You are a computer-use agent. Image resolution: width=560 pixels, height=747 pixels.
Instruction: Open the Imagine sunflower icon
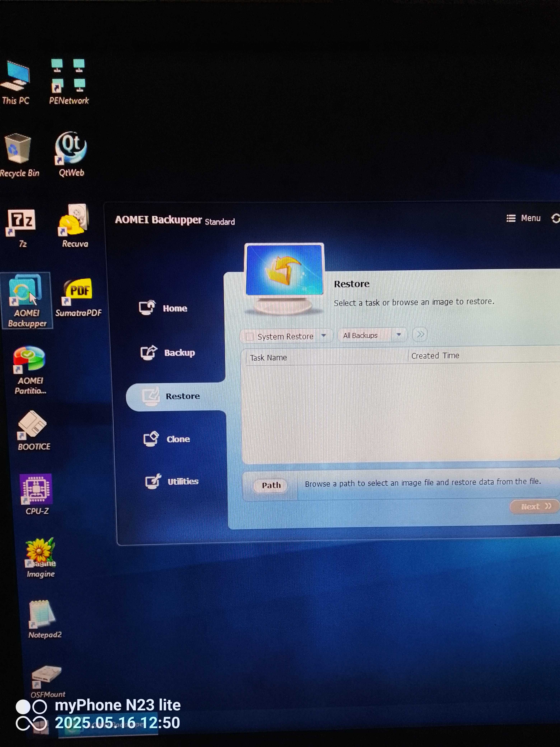tap(41, 558)
